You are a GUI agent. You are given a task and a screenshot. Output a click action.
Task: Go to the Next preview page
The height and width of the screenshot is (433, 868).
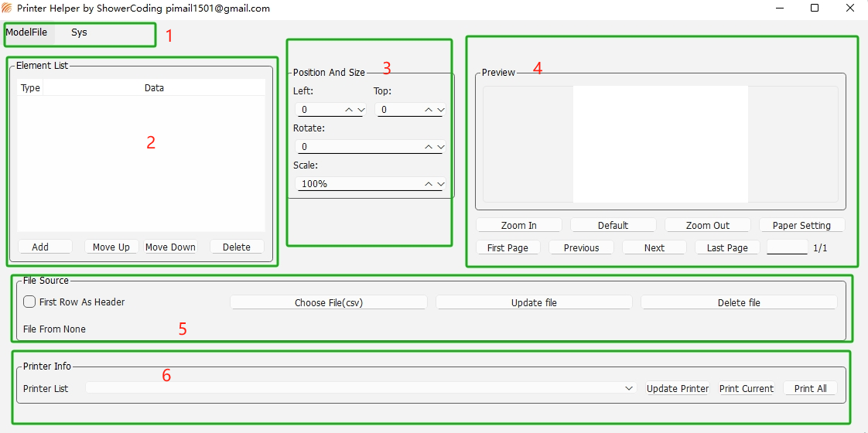tap(654, 247)
